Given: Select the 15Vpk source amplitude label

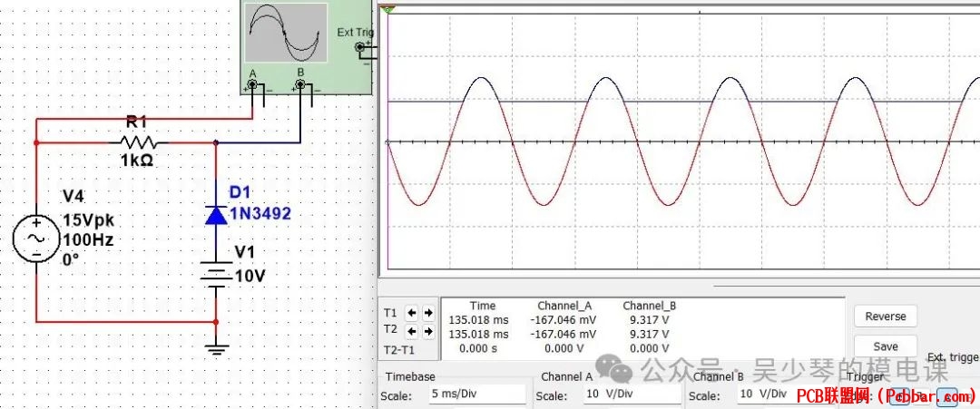Looking at the screenshot, I should coord(88,221).
